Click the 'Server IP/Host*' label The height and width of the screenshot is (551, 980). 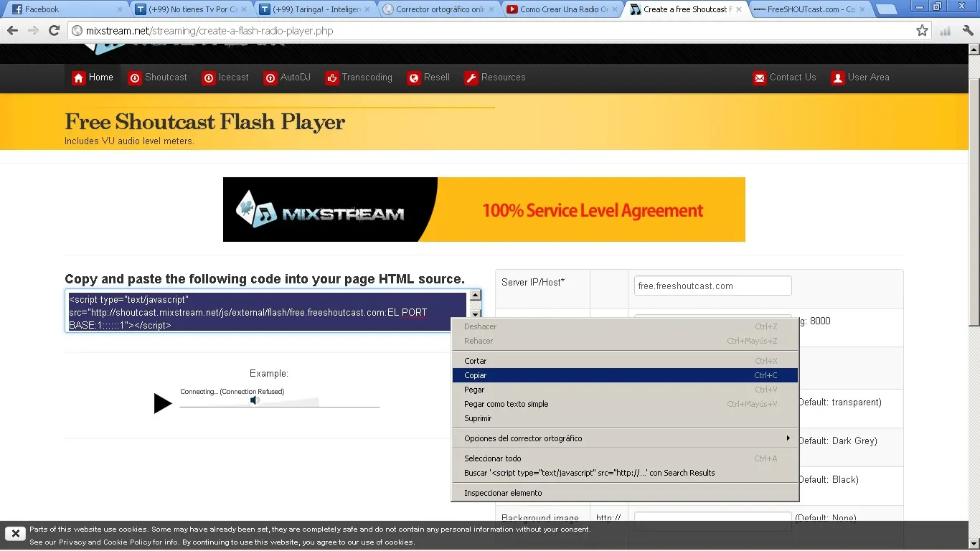click(533, 283)
